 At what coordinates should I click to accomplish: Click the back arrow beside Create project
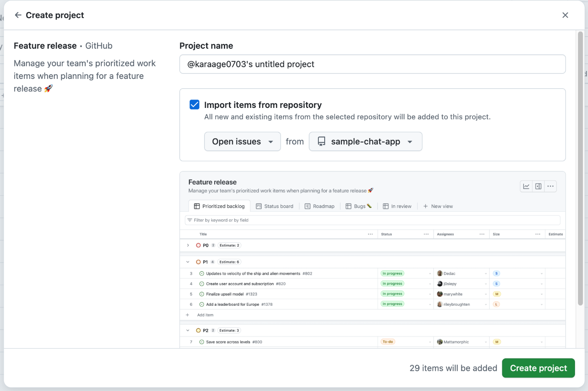[x=18, y=15]
